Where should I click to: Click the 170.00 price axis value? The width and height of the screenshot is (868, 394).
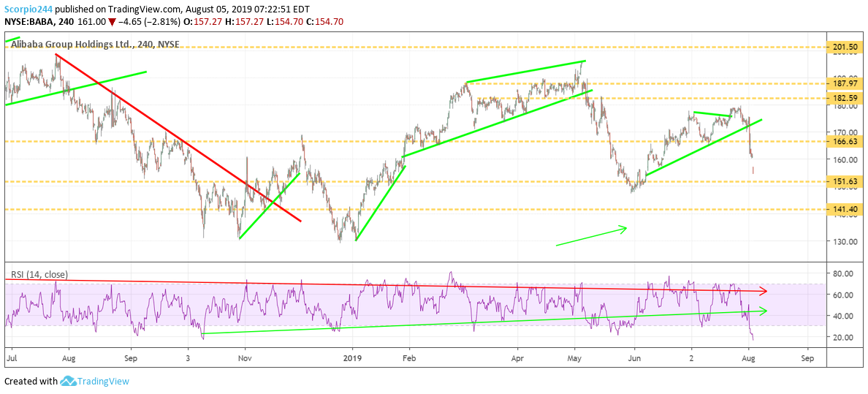tap(846, 132)
